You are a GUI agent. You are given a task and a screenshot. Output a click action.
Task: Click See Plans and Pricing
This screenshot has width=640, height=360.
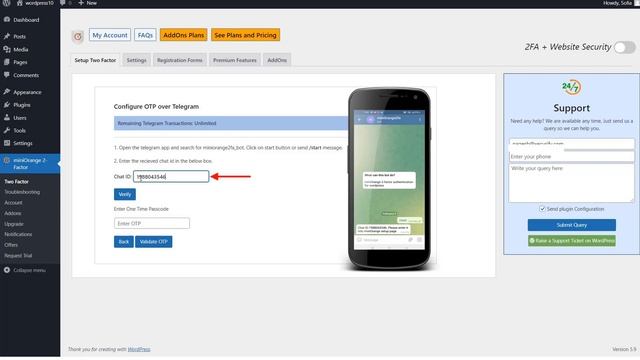(245, 35)
